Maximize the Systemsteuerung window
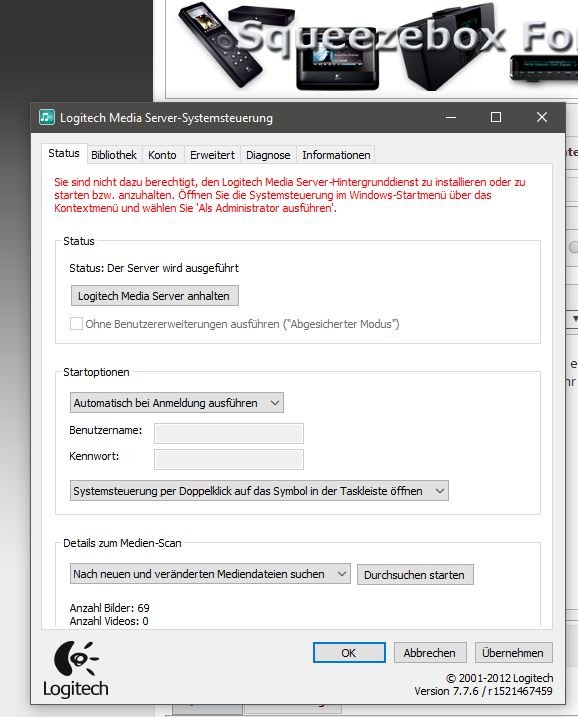The height and width of the screenshot is (717, 578). tap(496, 118)
